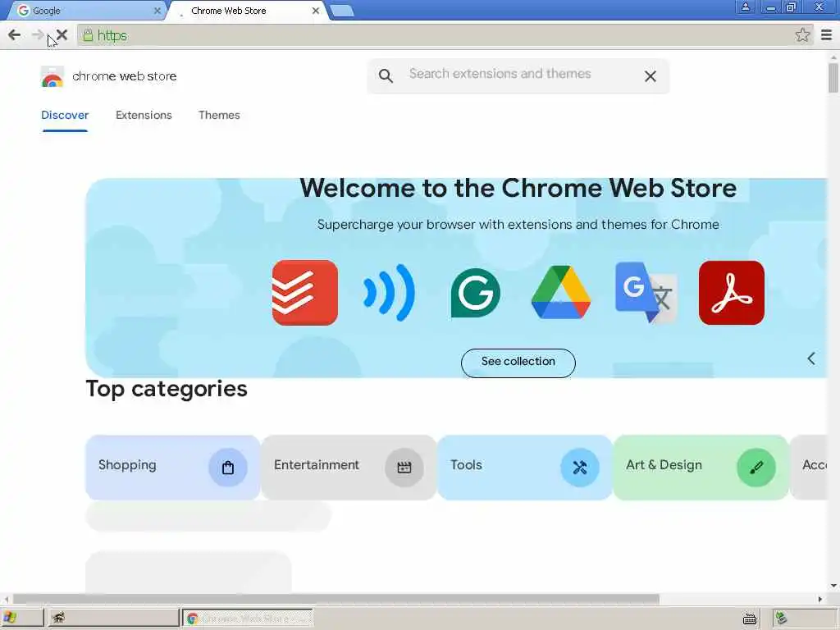840x630 pixels.
Task: Clear the search box with the X icon
Action: (651, 76)
